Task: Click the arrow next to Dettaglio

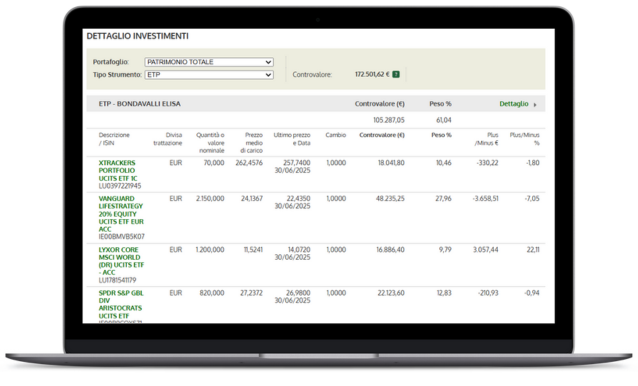Action: click(x=535, y=105)
